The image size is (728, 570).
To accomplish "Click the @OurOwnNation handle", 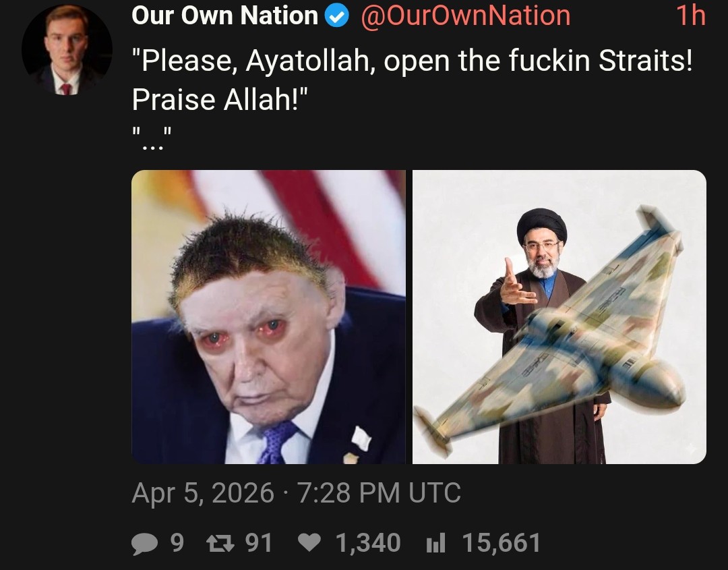I will tap(465, 16).
